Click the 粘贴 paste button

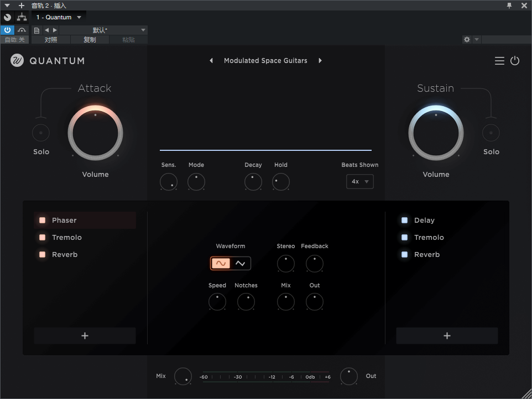pos(128,40)
